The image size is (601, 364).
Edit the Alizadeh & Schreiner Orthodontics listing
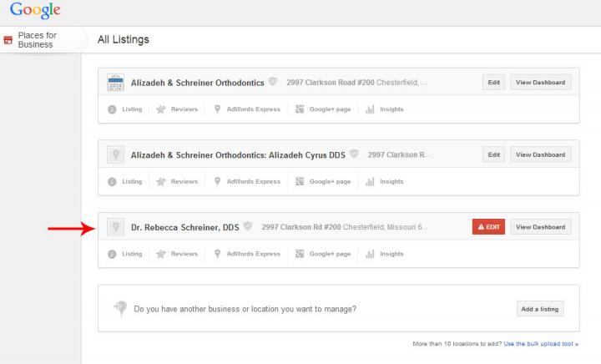(493, 83)
